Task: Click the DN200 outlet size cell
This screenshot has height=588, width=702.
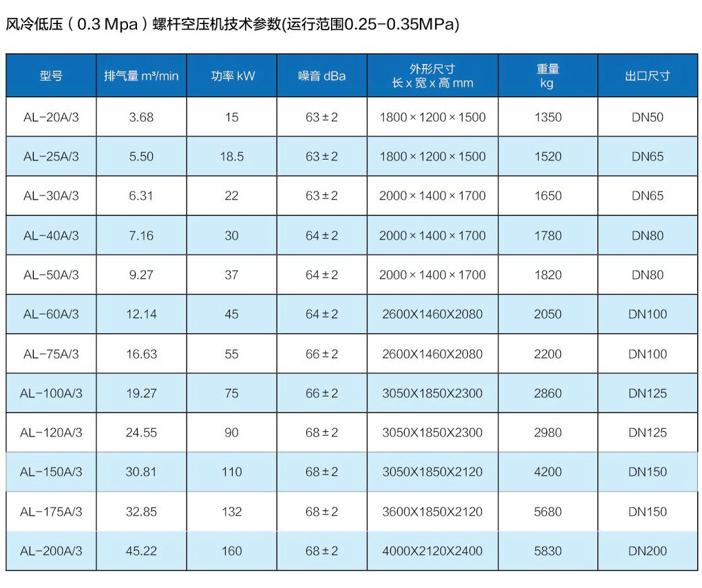Action: click(x=647, y=551)
